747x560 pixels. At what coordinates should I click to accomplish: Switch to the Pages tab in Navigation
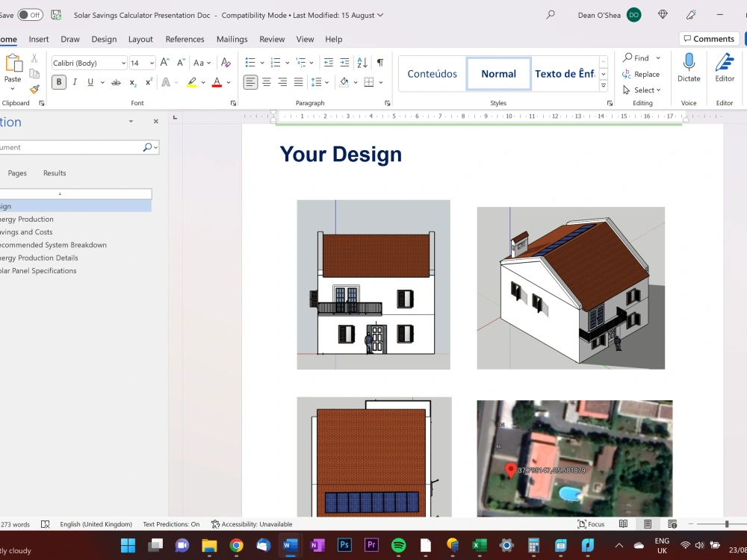17,173
